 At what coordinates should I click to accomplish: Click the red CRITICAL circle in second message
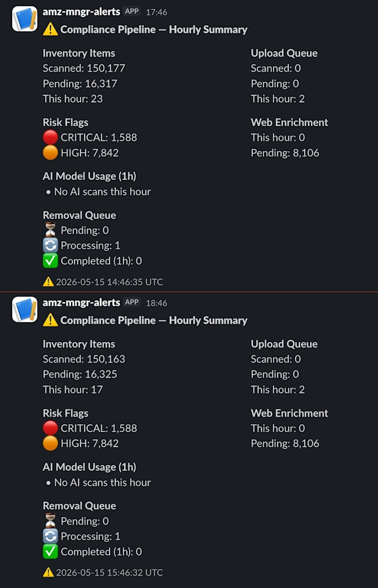pos(50,428)
